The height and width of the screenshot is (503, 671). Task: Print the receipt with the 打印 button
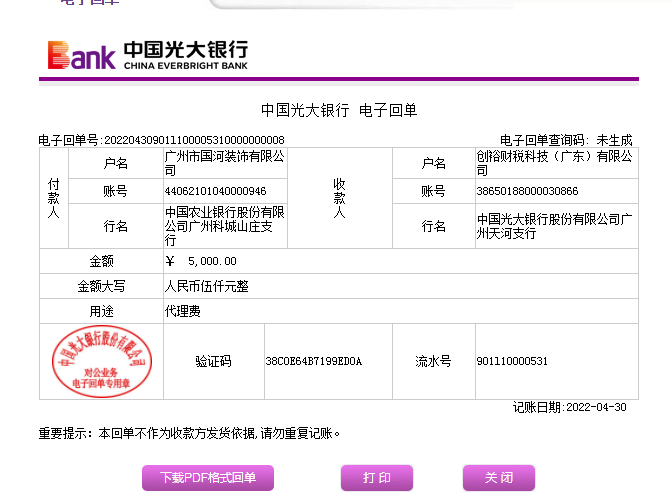377,477
